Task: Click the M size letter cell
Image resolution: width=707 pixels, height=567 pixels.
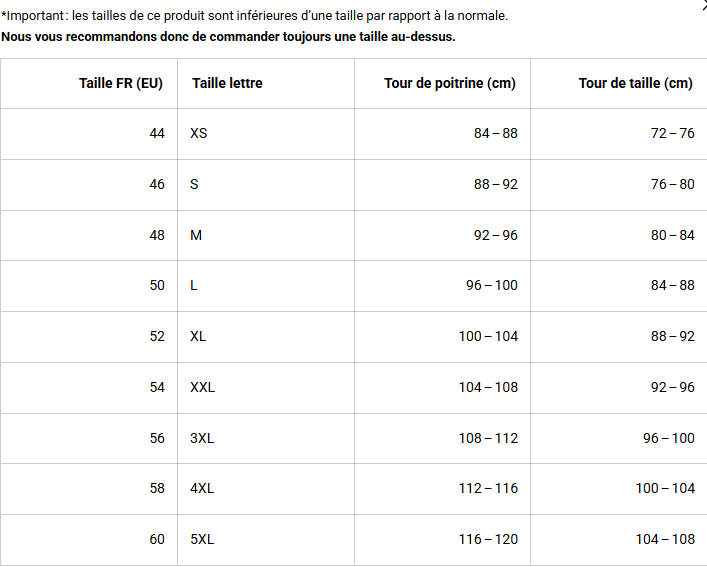Action: [x=266, y=235]
